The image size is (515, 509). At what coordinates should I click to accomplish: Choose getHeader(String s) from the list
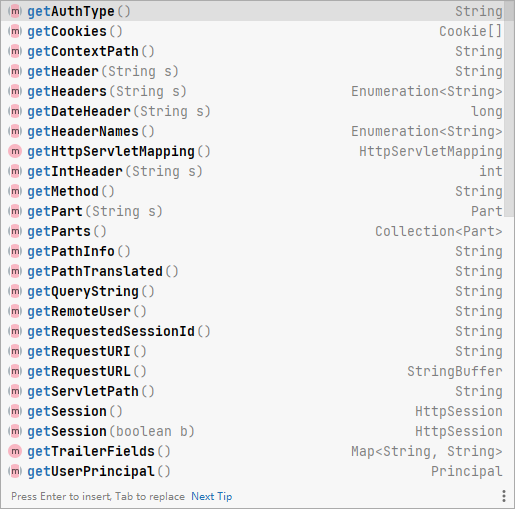[x=253, y=71]
